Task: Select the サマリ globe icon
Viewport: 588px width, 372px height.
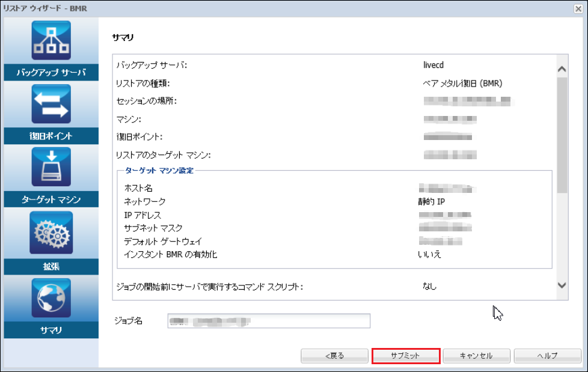Action: [x=51, y=298]
